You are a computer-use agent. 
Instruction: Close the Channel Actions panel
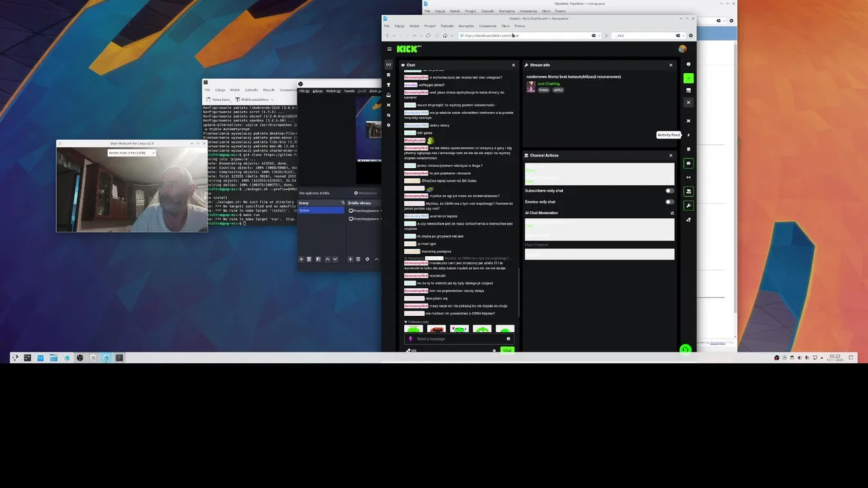[x=671, y=155]
